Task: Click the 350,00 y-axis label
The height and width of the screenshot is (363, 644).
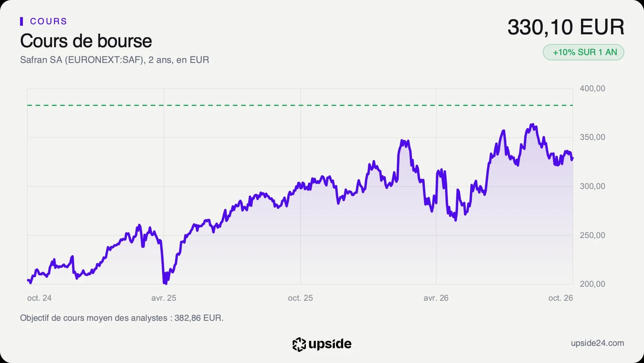Action: click(592, 137)
